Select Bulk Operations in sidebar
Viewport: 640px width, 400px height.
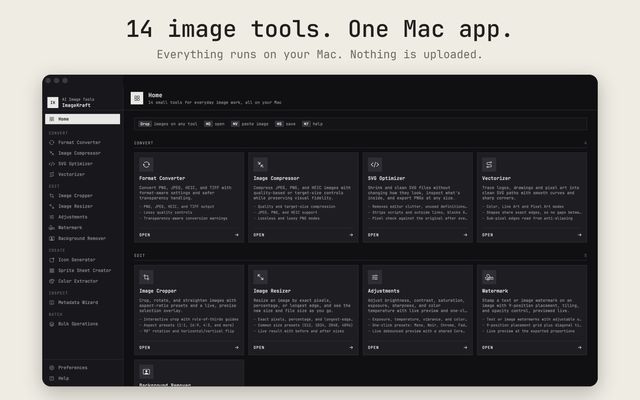click(82, 324)
